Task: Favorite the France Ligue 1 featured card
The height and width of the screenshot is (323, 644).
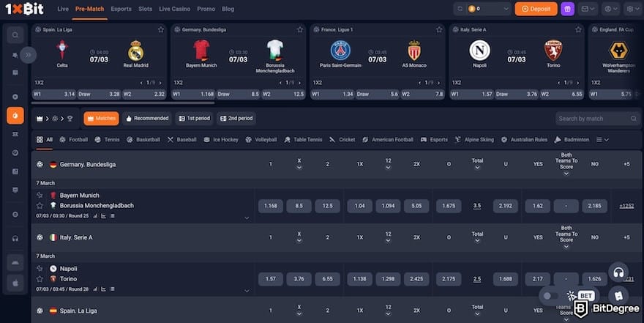Action: pyautogui.click(x=440, y=29)
